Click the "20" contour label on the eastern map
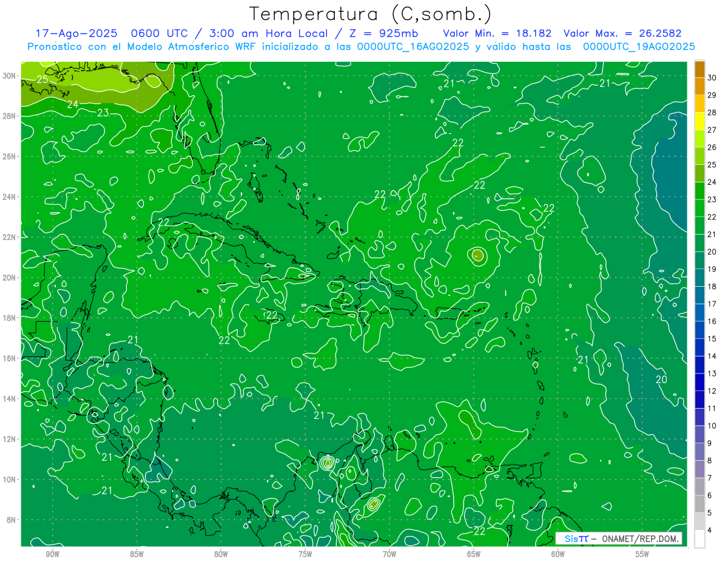 click(661, 380)
